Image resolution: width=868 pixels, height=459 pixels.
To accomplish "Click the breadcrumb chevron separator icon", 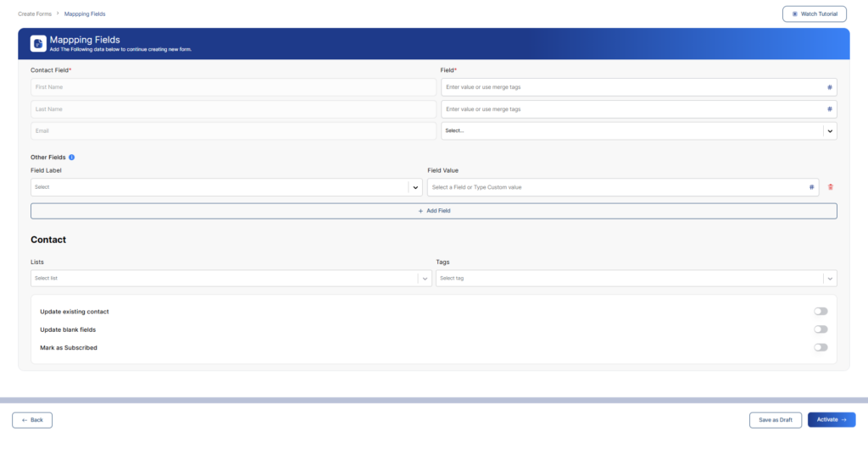I will tap(58, 14).
